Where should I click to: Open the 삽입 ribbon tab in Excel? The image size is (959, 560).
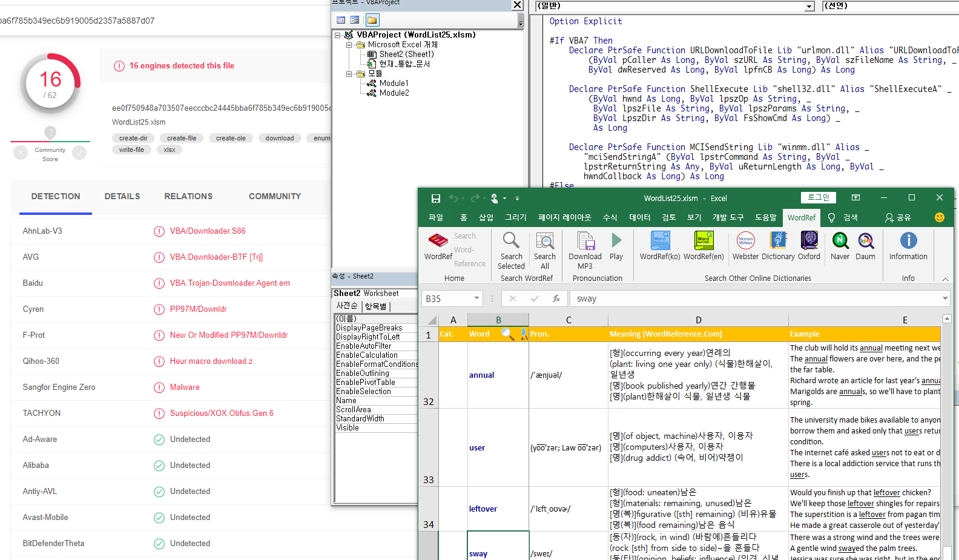click(486, 217)
